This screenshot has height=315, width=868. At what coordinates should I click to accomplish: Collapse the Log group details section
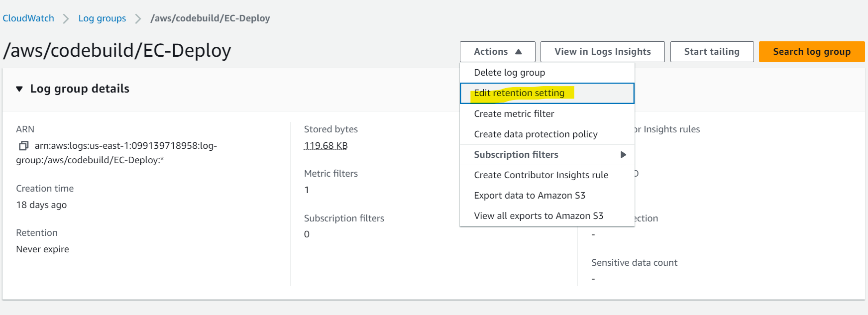pos(19,89)
